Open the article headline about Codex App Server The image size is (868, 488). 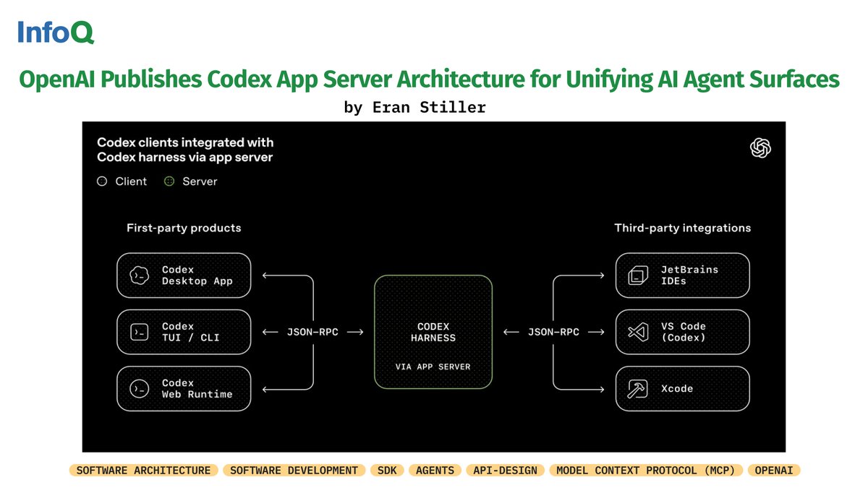tap(429, 80)
